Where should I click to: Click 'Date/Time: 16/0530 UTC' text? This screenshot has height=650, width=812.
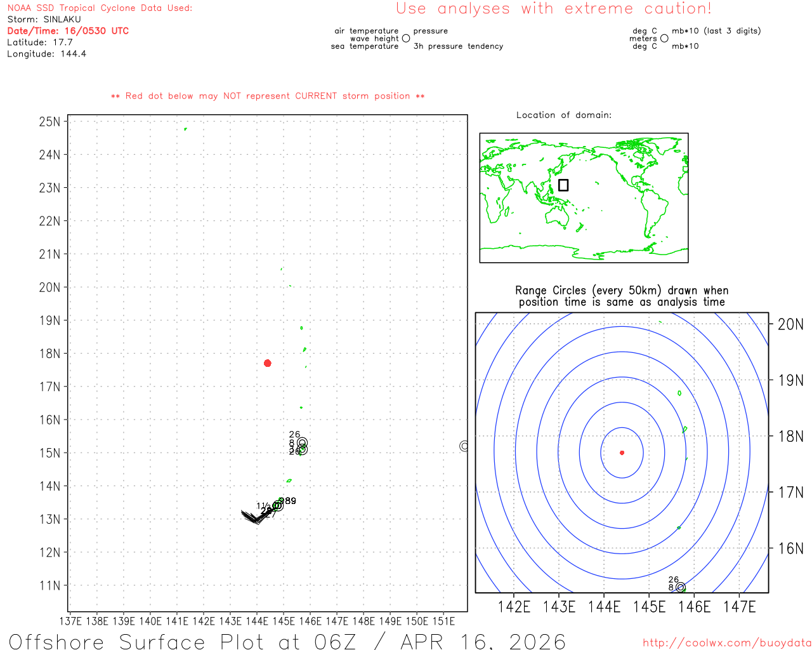68,31
